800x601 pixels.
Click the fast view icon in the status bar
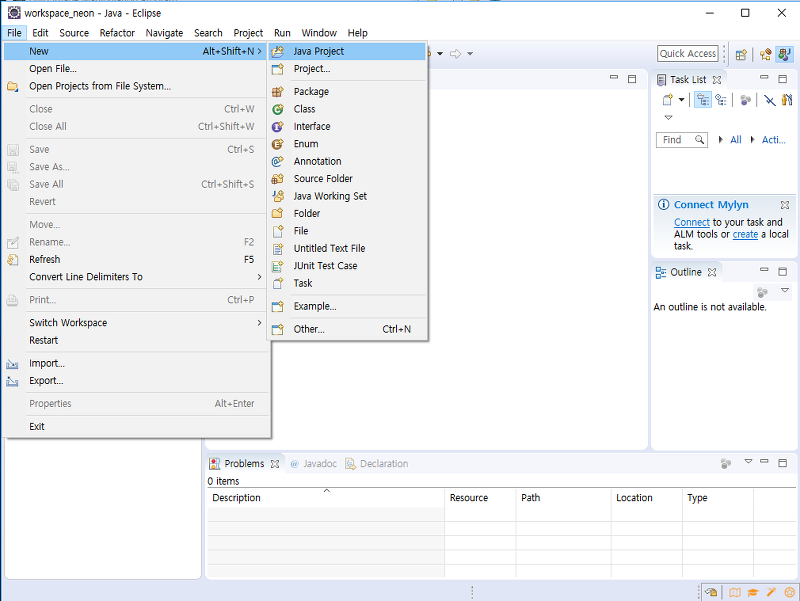[711, 592]
